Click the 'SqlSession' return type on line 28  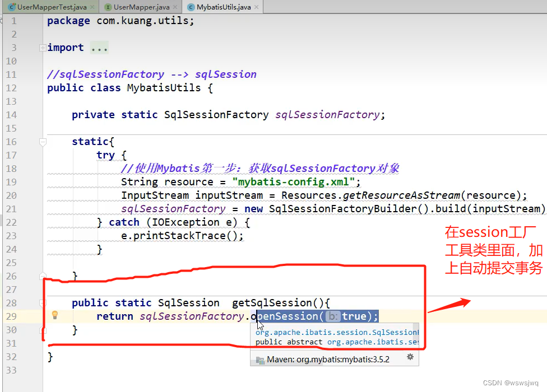pyautogui.click(x=188, y=303)
